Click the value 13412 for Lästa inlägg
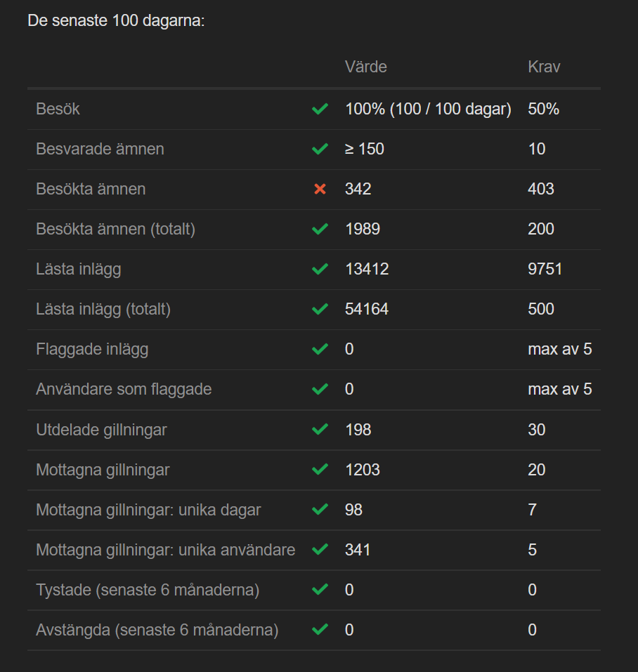638x672 pixels. click(366, 269)
